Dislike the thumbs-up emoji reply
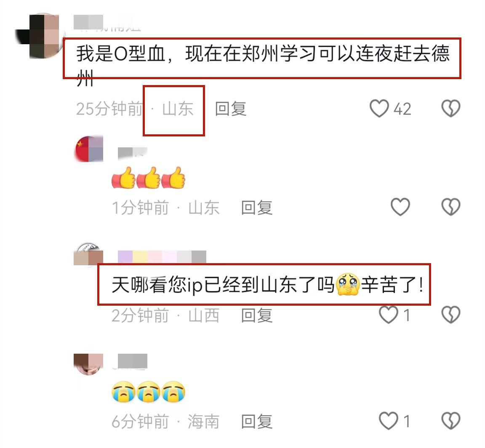Image resolution: width=485 pixels, height=448 pixels. 450,207
